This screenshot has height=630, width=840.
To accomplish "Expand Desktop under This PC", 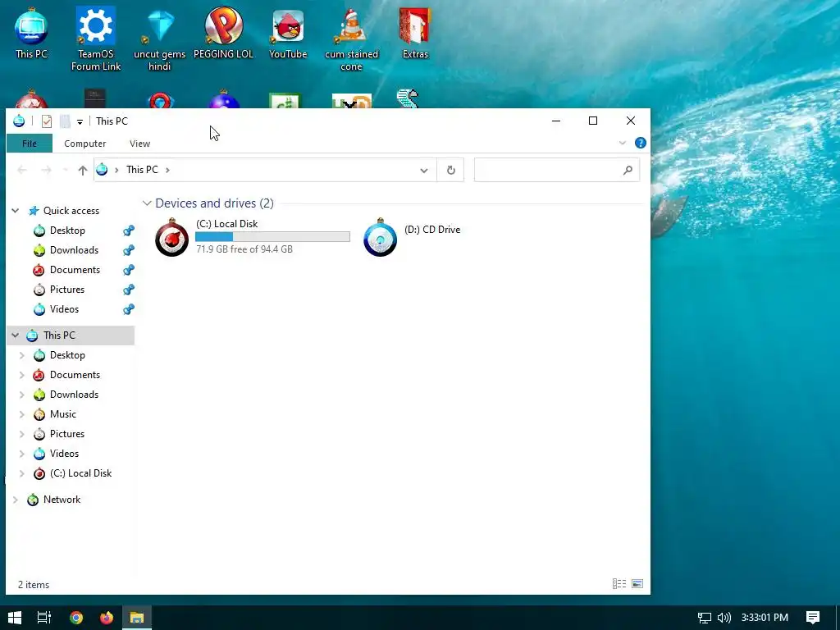I will (x=22, y=355).
